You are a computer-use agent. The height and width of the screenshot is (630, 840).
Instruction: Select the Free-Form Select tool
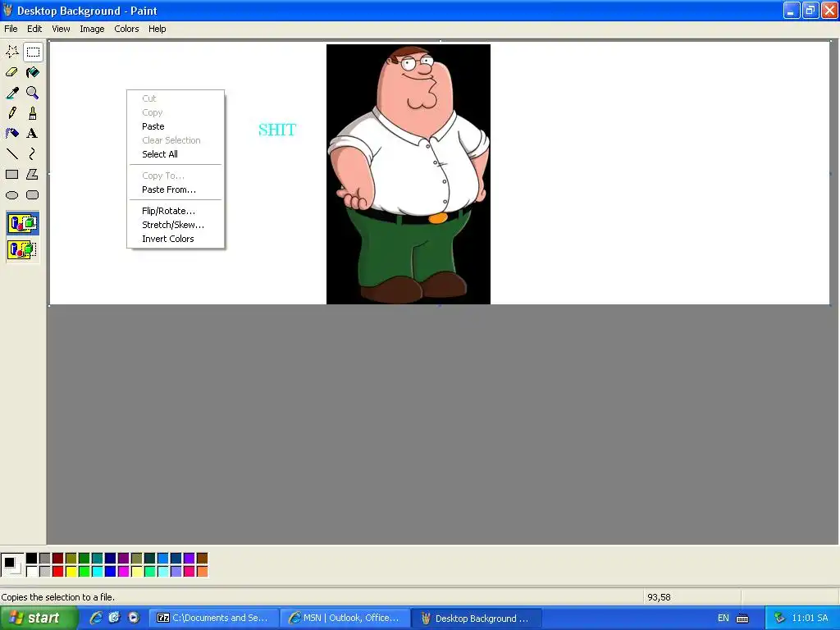[11, 52]
